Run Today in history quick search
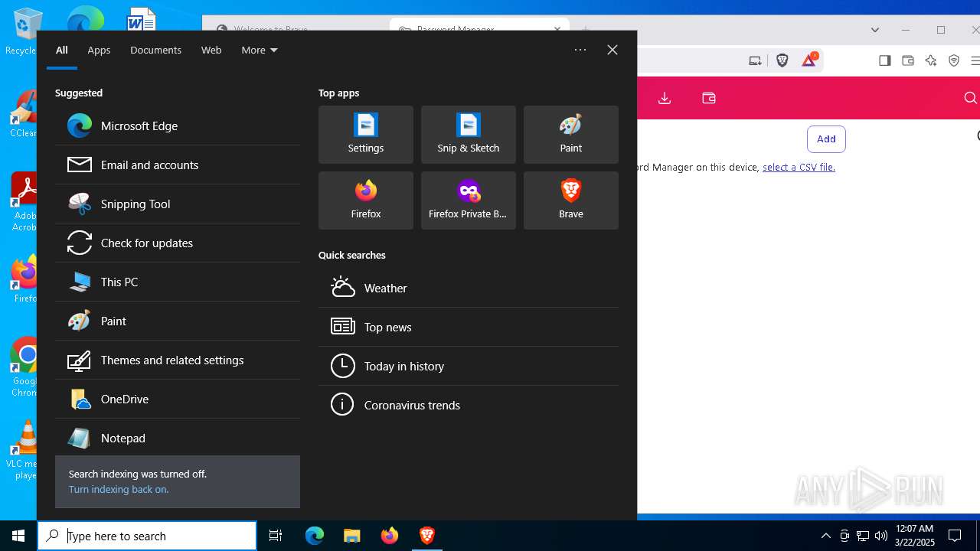980x551 pixels. pos(469,366)
